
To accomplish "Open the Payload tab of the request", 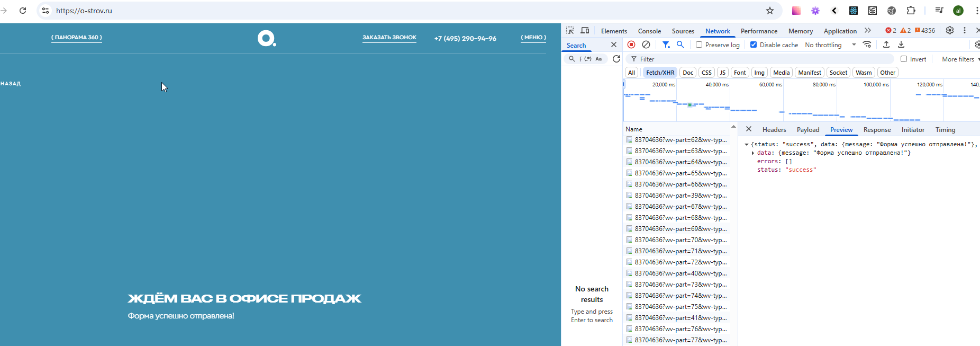I will pos(808,130).
